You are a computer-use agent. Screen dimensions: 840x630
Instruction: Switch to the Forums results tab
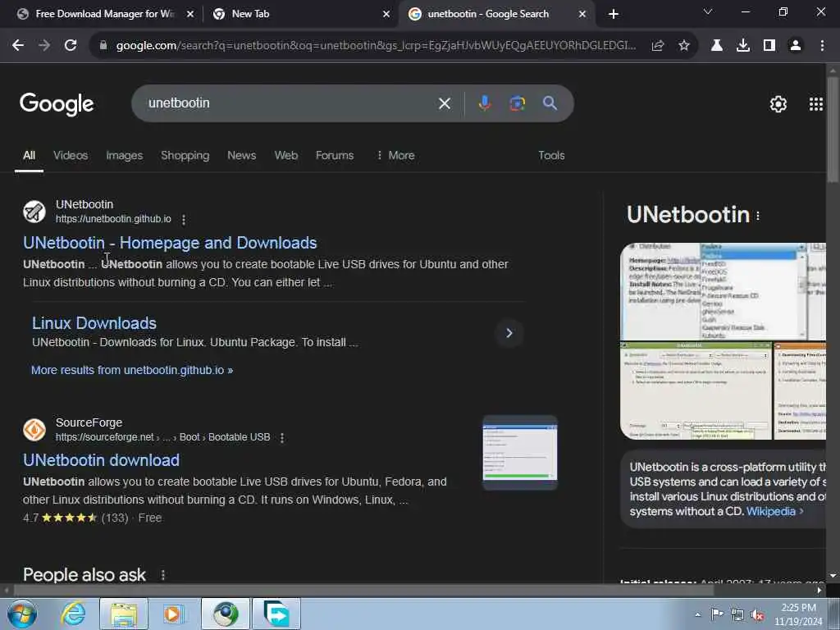335,155
